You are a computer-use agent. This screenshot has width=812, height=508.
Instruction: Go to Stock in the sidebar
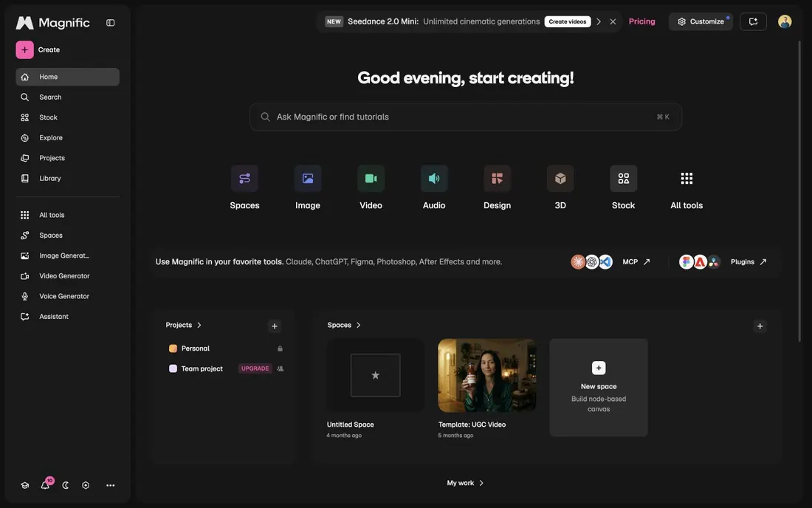67,117
